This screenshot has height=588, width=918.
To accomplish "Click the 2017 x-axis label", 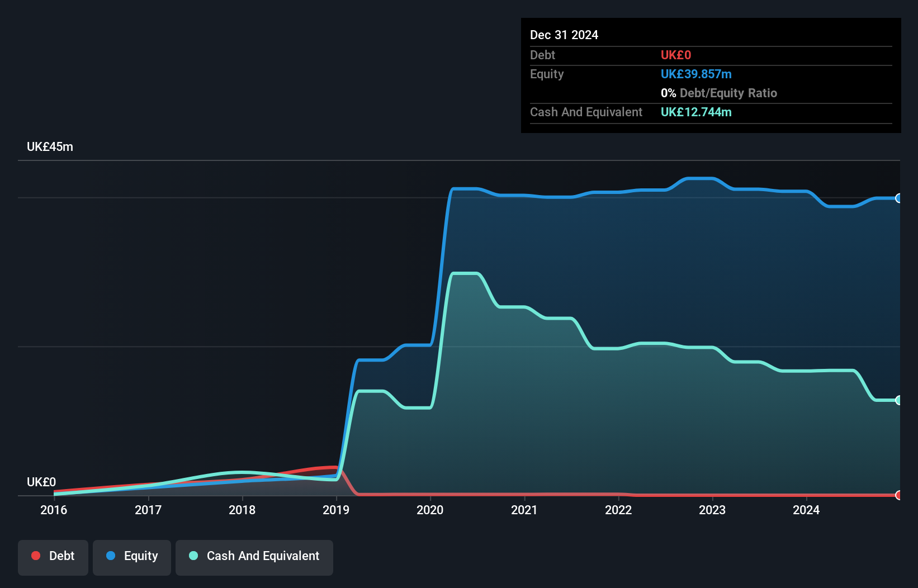I will click(x=148, y=510).
